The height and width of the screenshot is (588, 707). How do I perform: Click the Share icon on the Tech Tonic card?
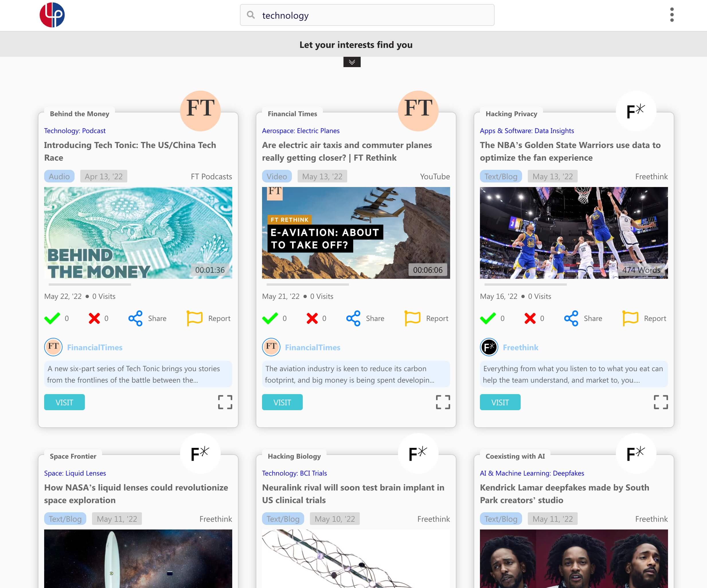136,318
